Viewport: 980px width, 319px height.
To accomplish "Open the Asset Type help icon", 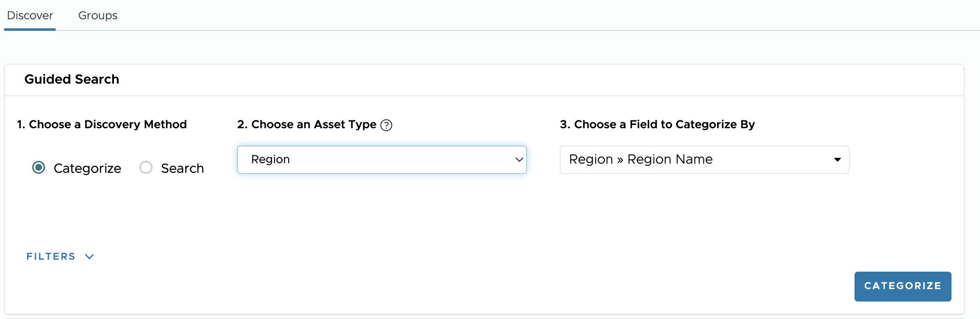I will [387, 125].
